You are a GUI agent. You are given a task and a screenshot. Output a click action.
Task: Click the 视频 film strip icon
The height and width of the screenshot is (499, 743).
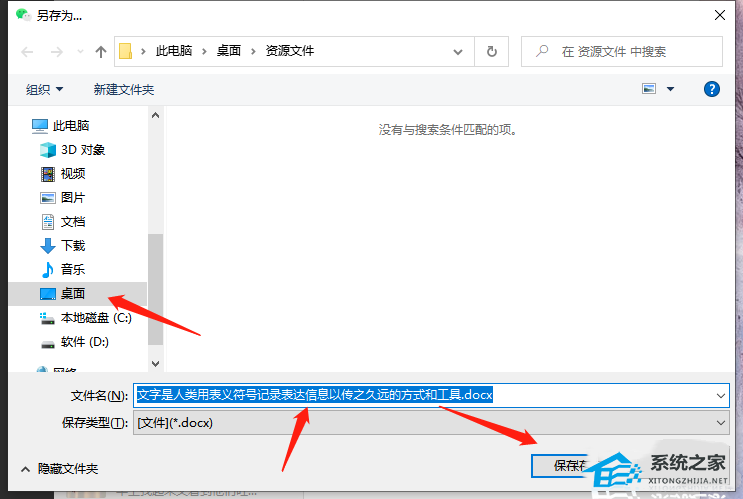pyautogui.click(x=47, y=174)
